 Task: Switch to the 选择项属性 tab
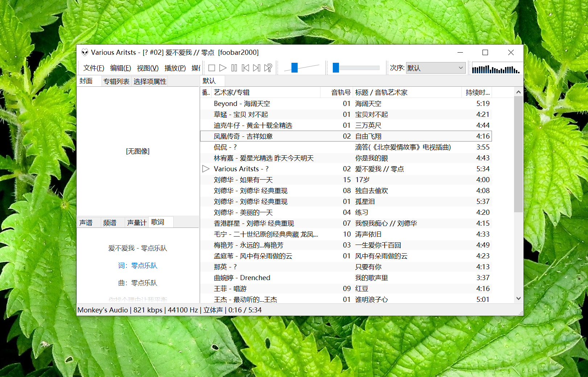150,81
